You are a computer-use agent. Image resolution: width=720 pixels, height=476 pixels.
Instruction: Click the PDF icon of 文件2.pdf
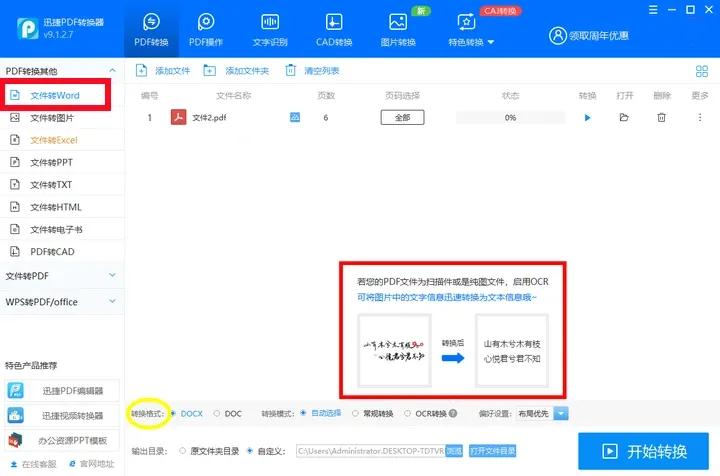[x=178, y=117]
